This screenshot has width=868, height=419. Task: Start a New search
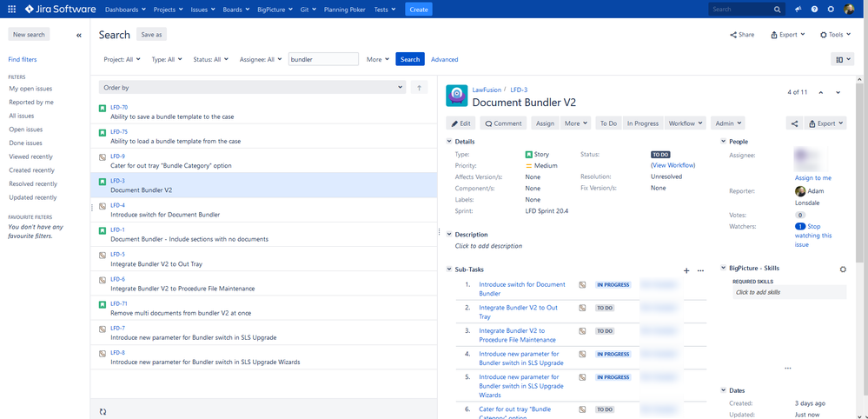pyautogui.click(x=29, y=34)
